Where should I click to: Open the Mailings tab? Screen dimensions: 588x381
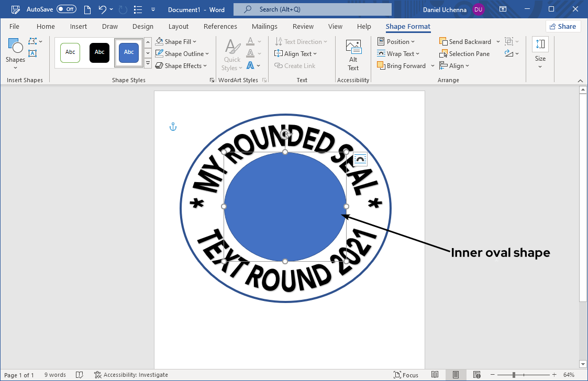click(x=264, y=26)
